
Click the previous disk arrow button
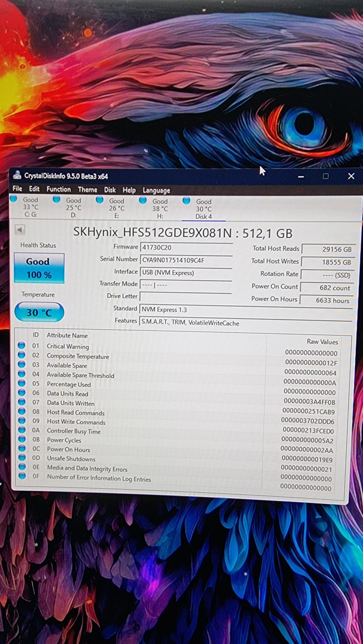pos(20,230)
